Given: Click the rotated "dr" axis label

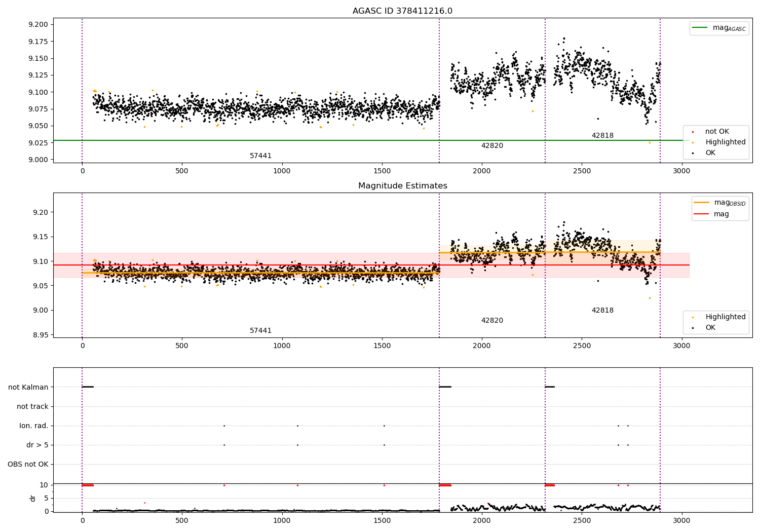Looking at the screenshot, I should (x=33, y=498).
